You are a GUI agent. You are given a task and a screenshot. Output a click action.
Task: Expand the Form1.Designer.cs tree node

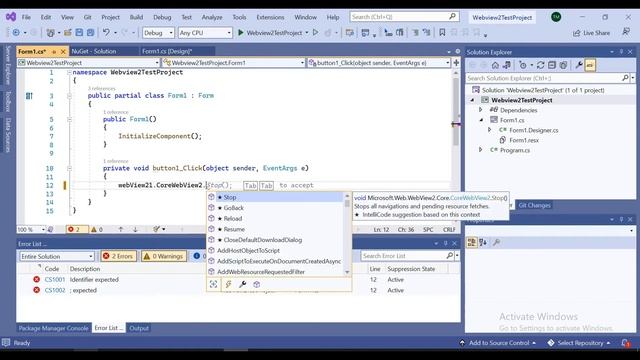[x=489, y=130]
